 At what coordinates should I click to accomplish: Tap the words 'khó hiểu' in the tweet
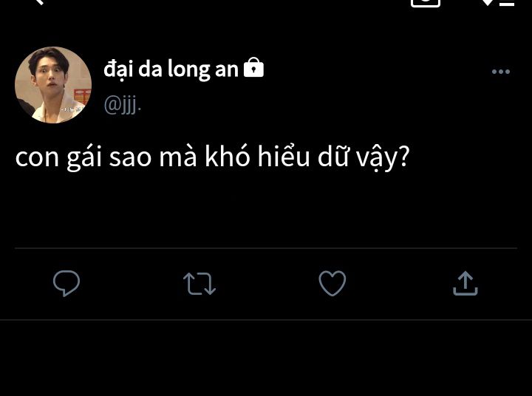[257, 157]
